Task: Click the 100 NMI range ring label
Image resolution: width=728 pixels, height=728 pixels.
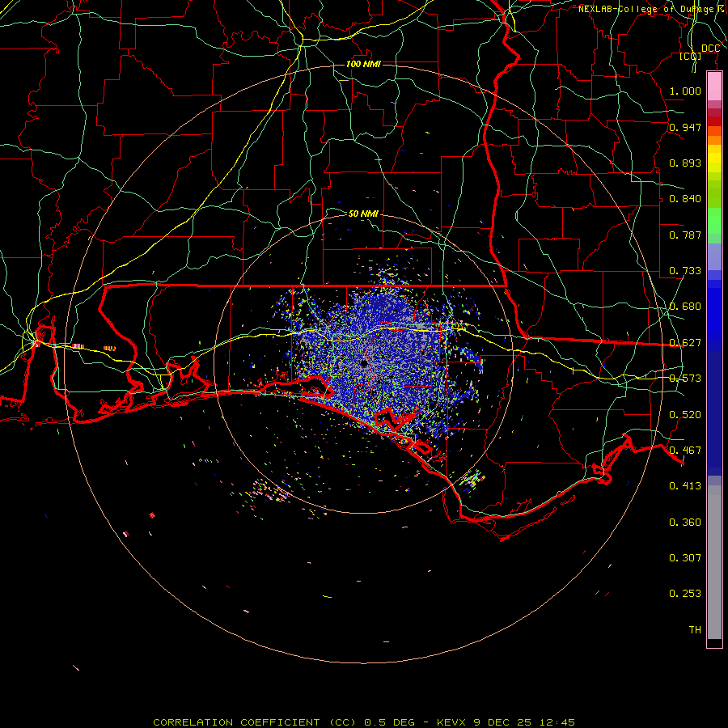Action: (363, 64)
